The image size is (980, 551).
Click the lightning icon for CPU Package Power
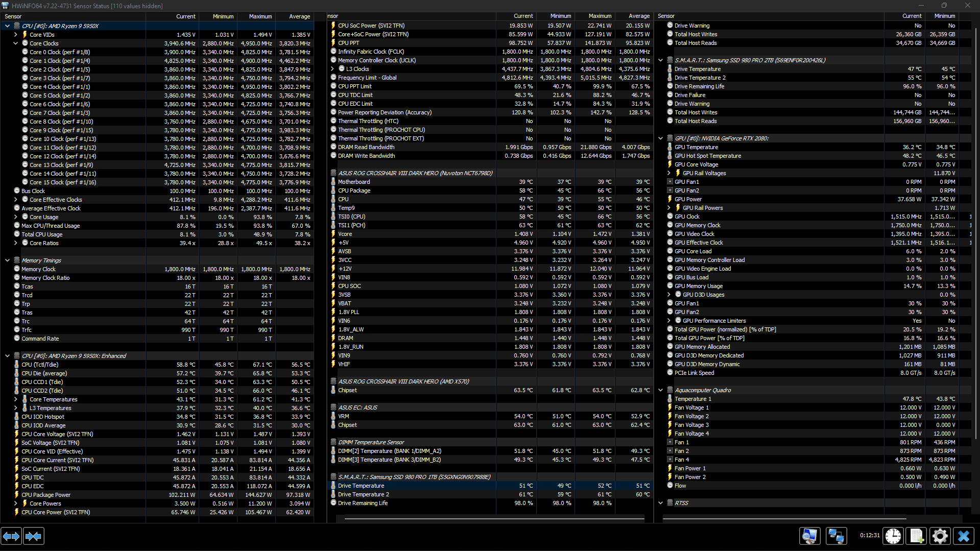click(x=17, y=495)
